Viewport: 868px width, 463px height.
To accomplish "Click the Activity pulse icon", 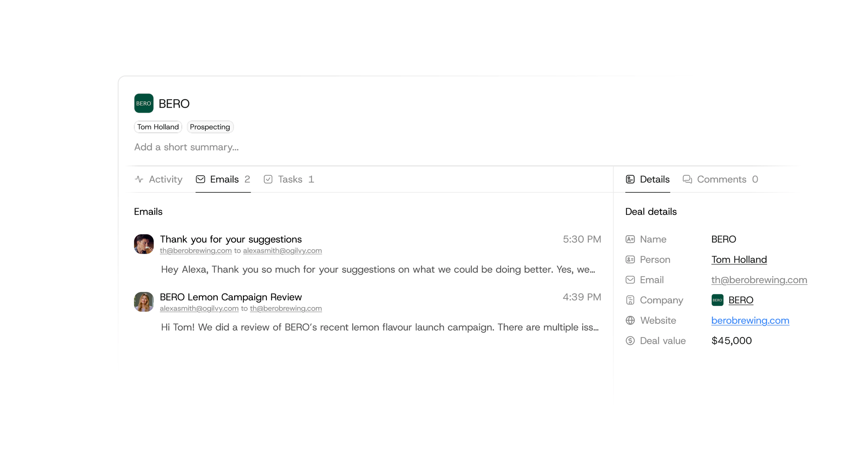I will [139, 179].
